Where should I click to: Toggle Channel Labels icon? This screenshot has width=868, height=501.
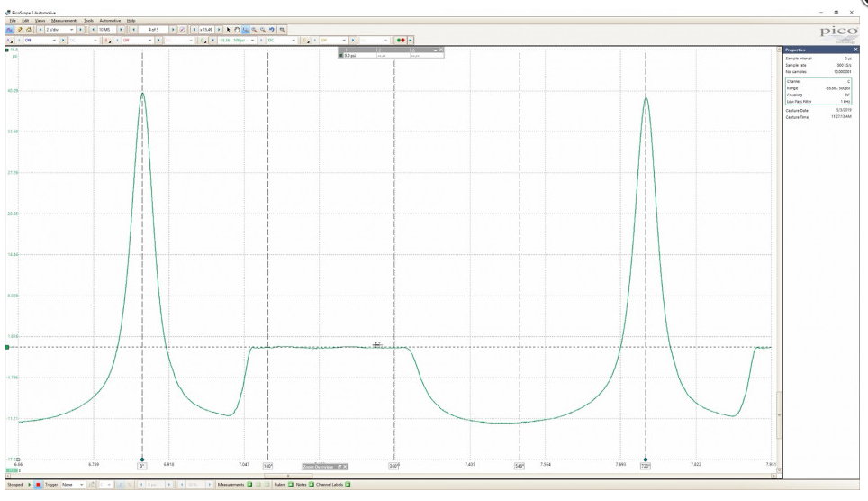click(348, 485)
